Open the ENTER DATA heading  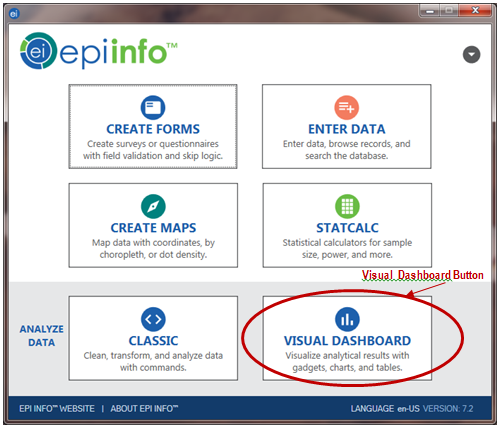coord(347,129)
